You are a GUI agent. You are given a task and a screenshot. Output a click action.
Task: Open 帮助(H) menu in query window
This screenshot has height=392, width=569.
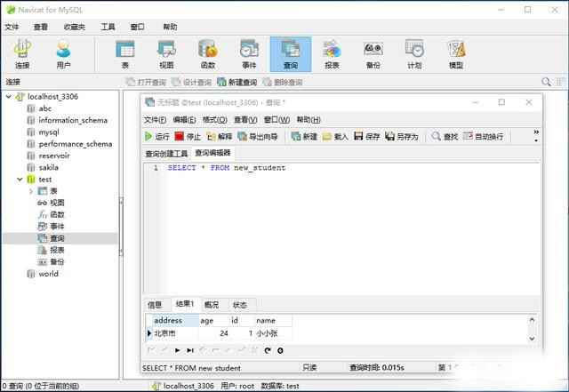(309, 120)
